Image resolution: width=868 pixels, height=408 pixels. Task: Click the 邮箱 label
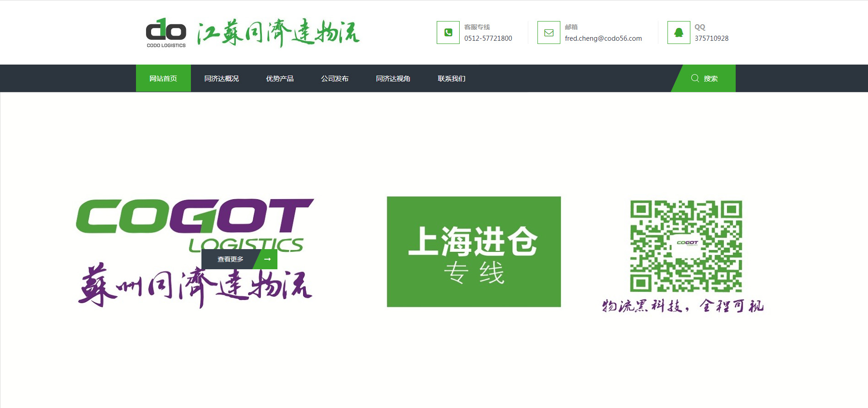click(571, 27)
